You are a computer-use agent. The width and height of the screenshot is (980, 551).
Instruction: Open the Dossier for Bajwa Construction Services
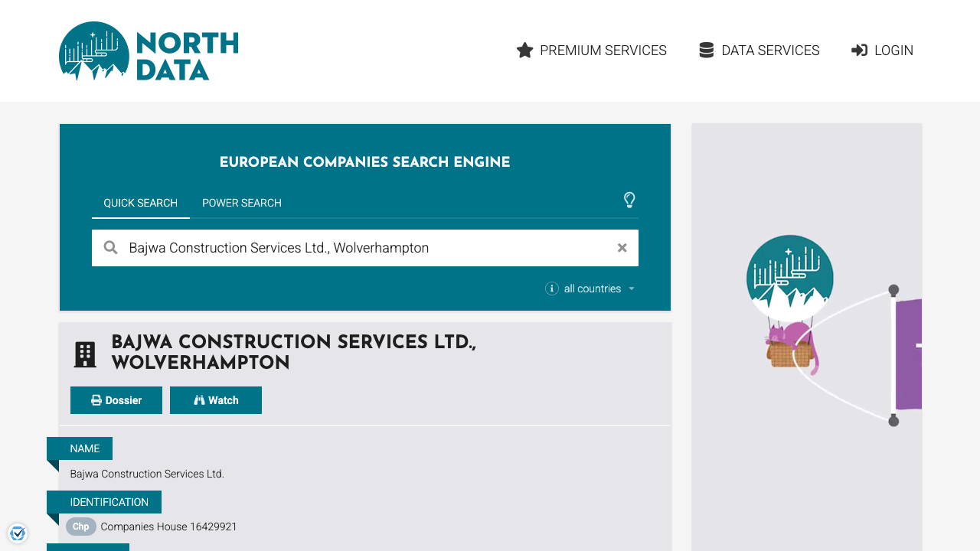point(116,399)
